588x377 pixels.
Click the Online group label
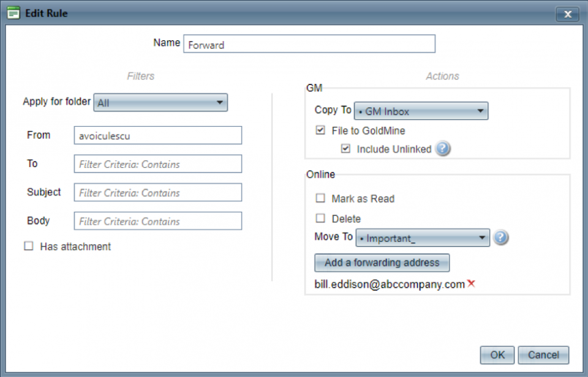tap(320, 174)
